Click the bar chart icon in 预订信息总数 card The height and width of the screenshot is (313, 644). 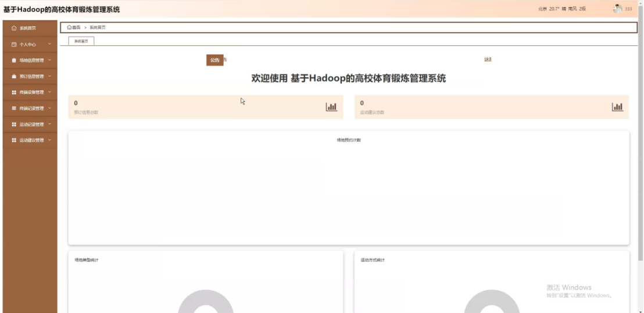pyautogui.click(x=331, y=107)
